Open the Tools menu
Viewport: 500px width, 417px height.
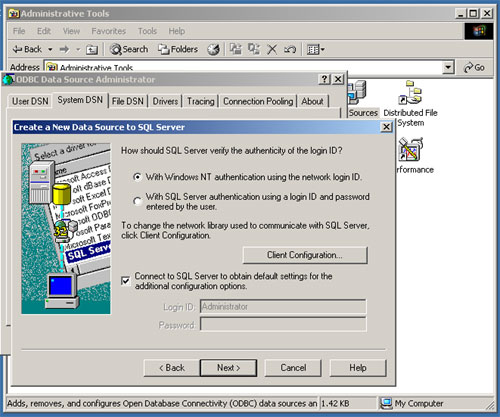[147, 31]
